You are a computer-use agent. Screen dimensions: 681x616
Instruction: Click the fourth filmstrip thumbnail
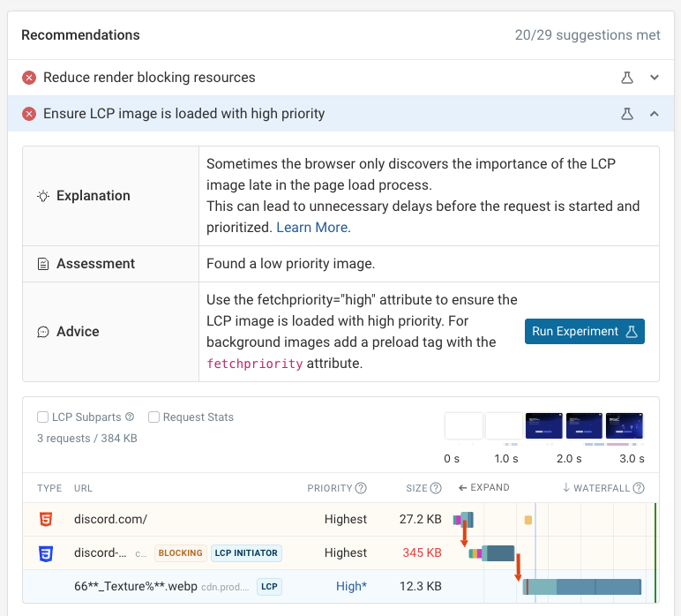[584, 425]
